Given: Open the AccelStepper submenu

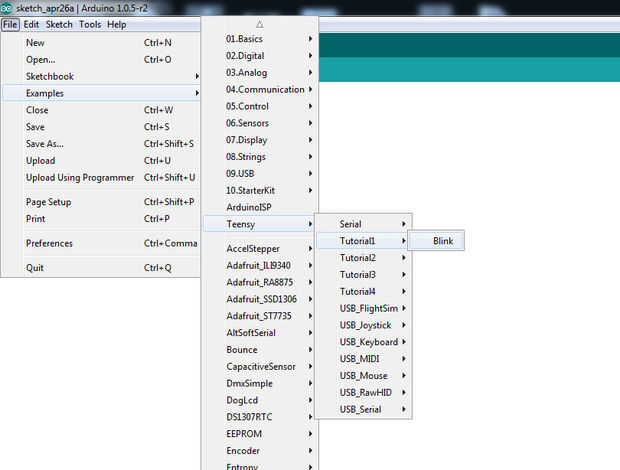Looking at the screenshot, I should point(260,249).
